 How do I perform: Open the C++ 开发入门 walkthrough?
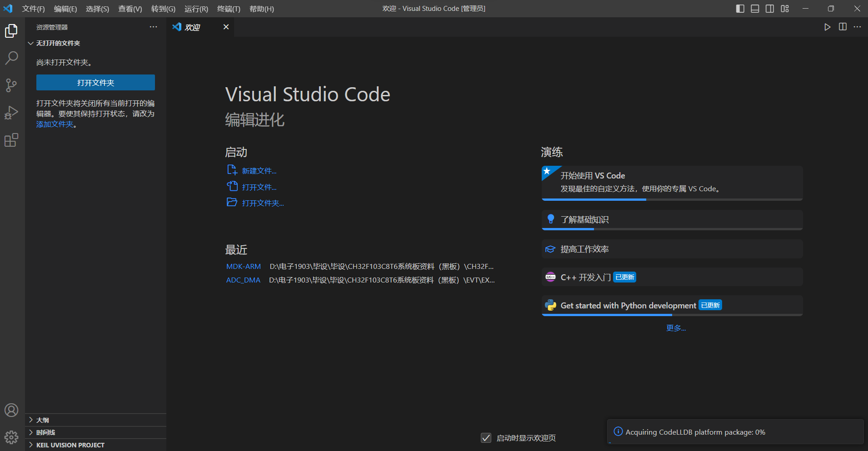coord(672,277)
